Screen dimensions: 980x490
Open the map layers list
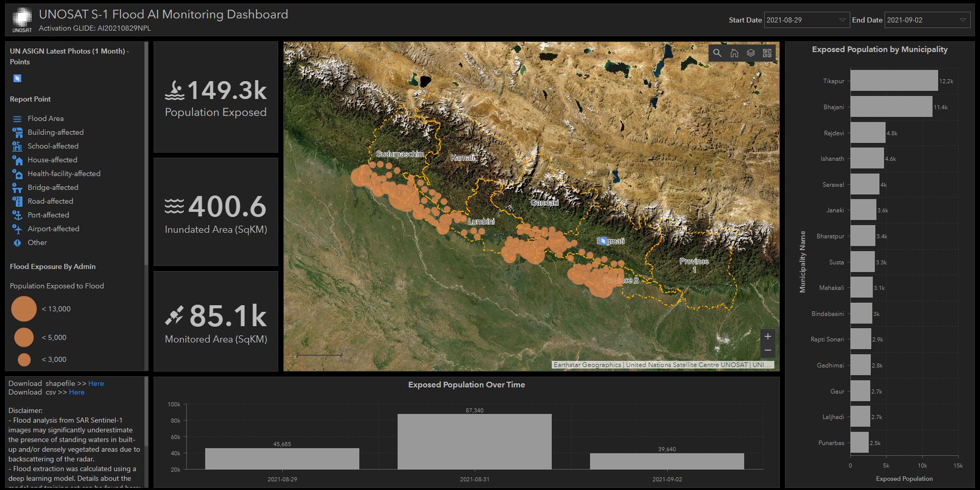pos(750,53)
